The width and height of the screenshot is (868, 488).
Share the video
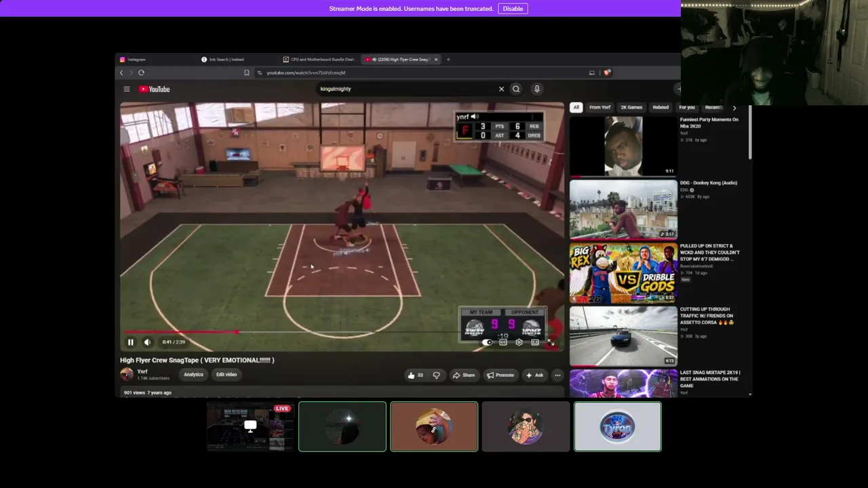coord(465,375)
